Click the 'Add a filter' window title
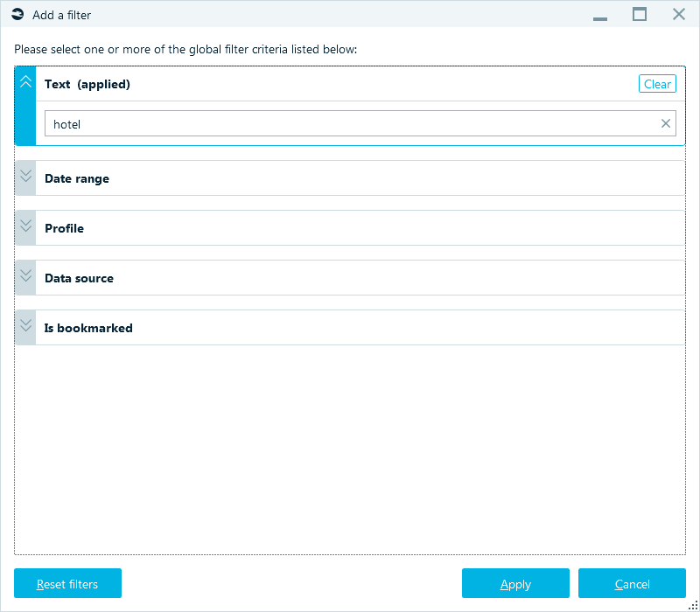This screenshot has width=700, height=612. pyautogui.click(x=61, y=15)
